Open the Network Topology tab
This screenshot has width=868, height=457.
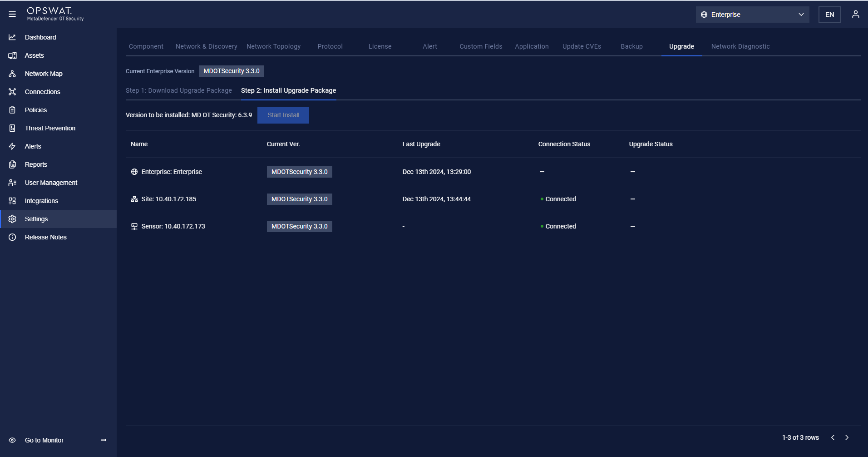tap(274, 46)
